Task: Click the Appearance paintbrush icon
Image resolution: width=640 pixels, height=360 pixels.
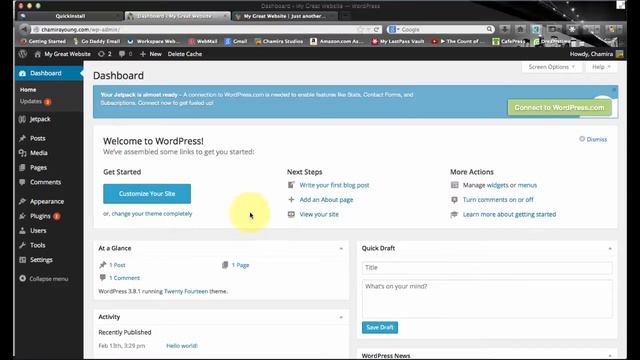Action: coord(22,201)
